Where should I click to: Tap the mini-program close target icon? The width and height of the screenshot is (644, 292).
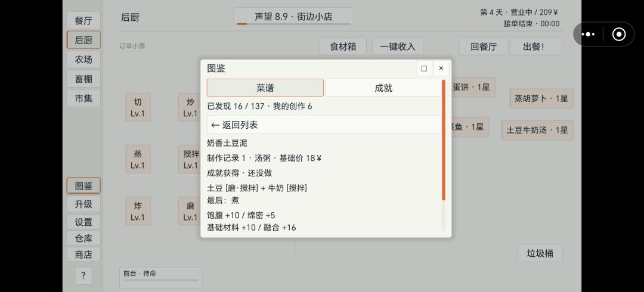coord(618,34)
